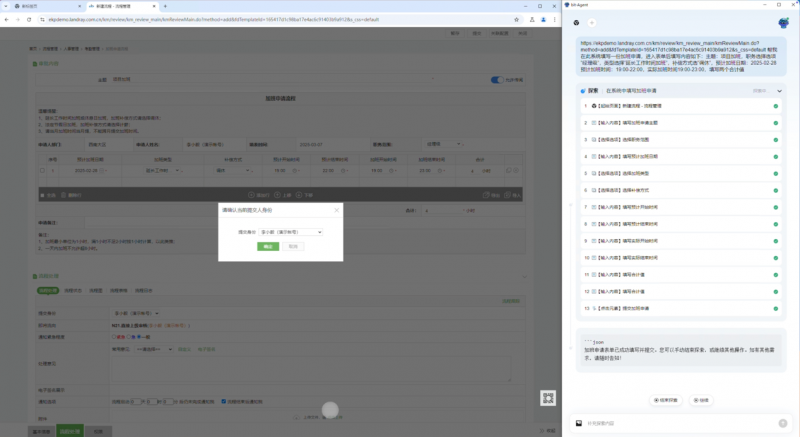Select the 一般 urgency radio button
The height and width of the screenshot is (437, 800).
click(139, 337)
